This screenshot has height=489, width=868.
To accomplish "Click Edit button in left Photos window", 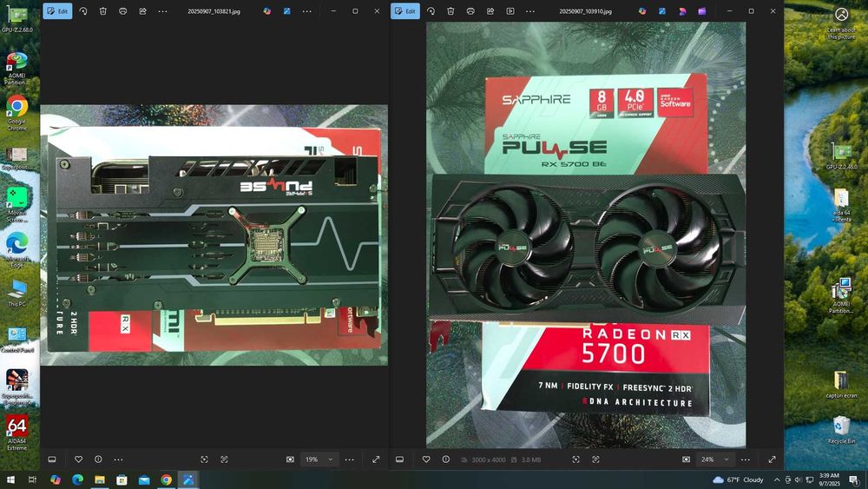I will tap(57, 11).
